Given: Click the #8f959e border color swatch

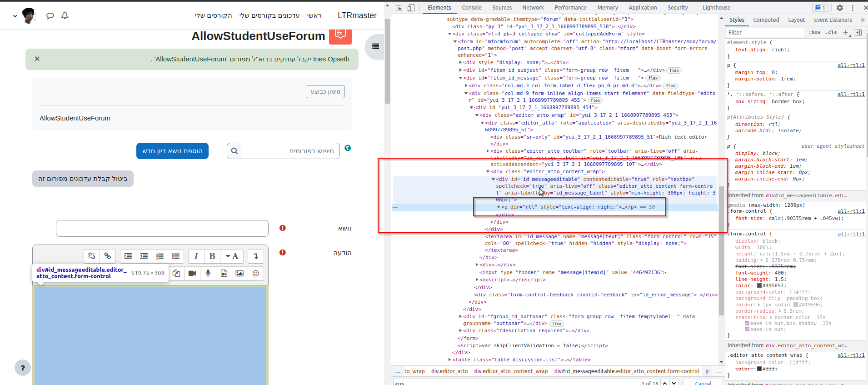Looking at the screenshot, I should click(x=796, y=305).
